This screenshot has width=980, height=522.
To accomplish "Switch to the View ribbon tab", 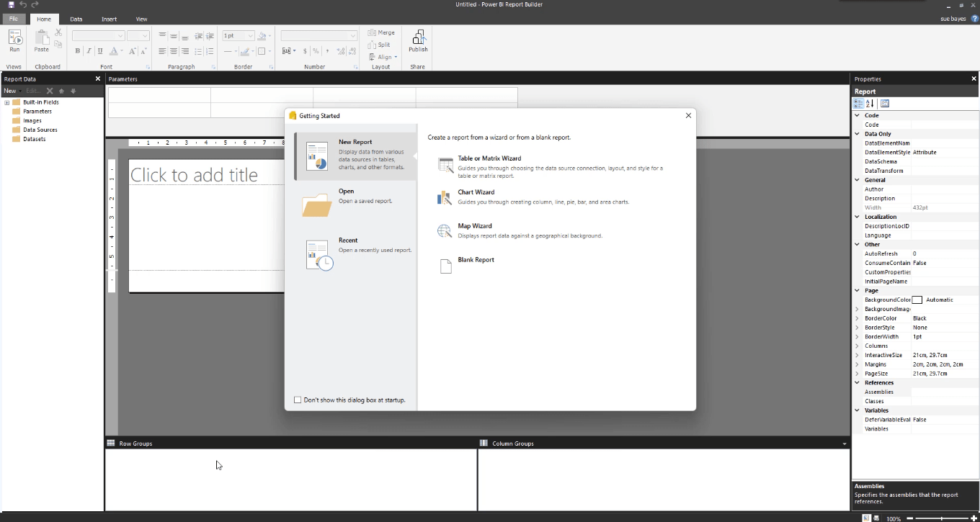I will click(x=141, y=19).
